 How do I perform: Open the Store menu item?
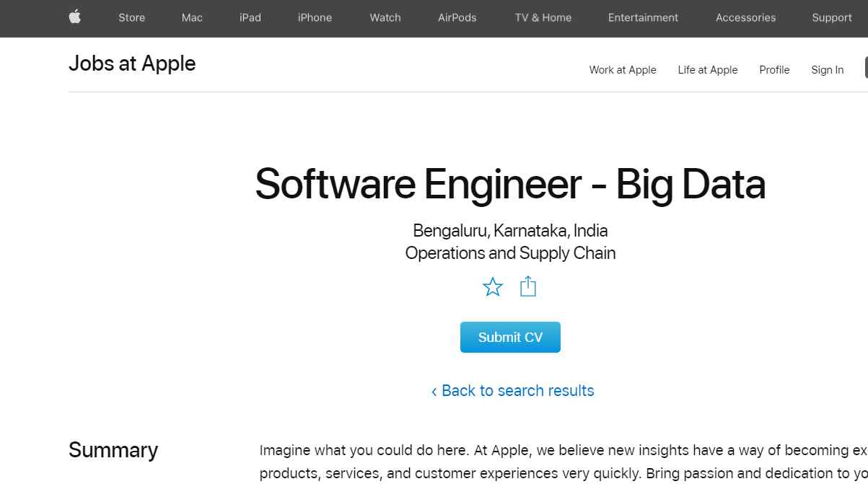tap(132, 17)
